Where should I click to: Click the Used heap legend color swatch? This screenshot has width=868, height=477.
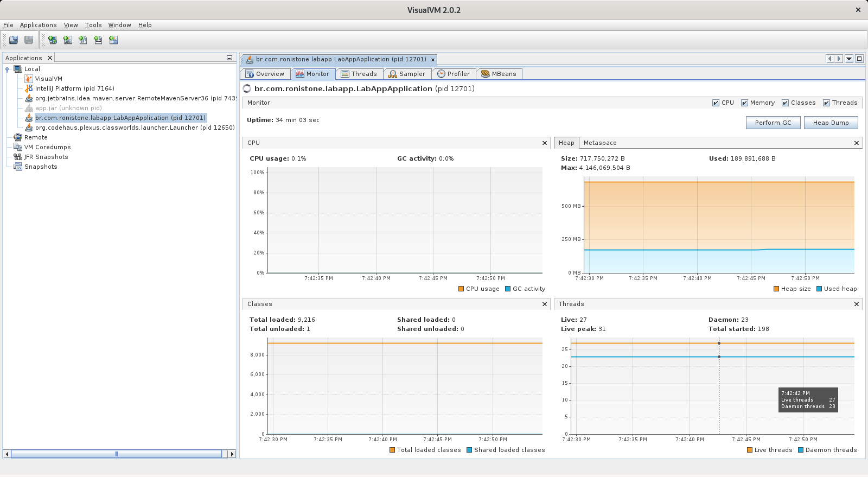[819, 289]
